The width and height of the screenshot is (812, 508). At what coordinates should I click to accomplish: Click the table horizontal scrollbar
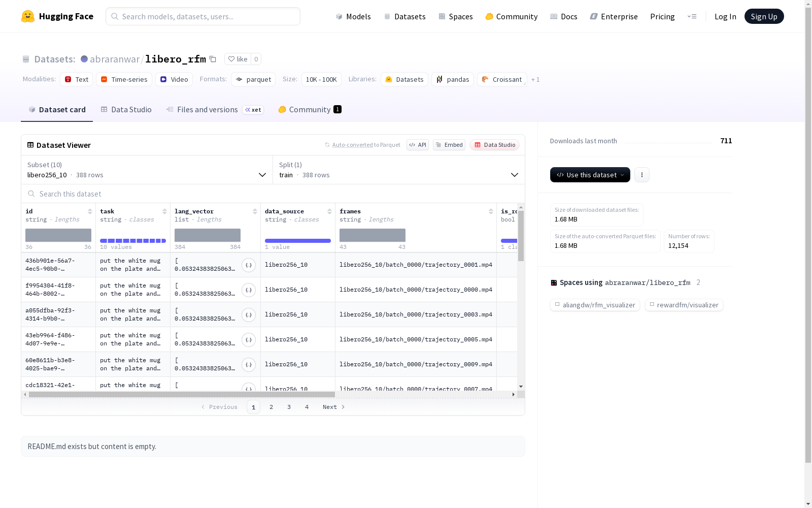pyautogui.click(x=182, y=394)
